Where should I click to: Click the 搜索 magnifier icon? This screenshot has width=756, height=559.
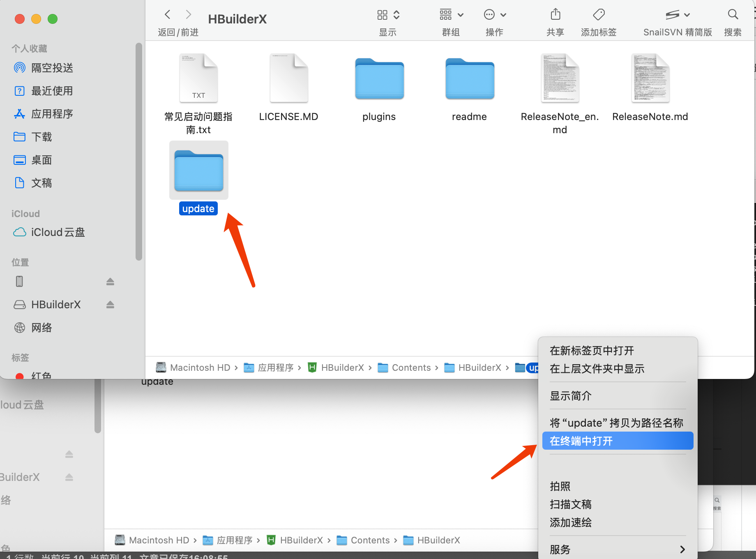tap(733, 14)
